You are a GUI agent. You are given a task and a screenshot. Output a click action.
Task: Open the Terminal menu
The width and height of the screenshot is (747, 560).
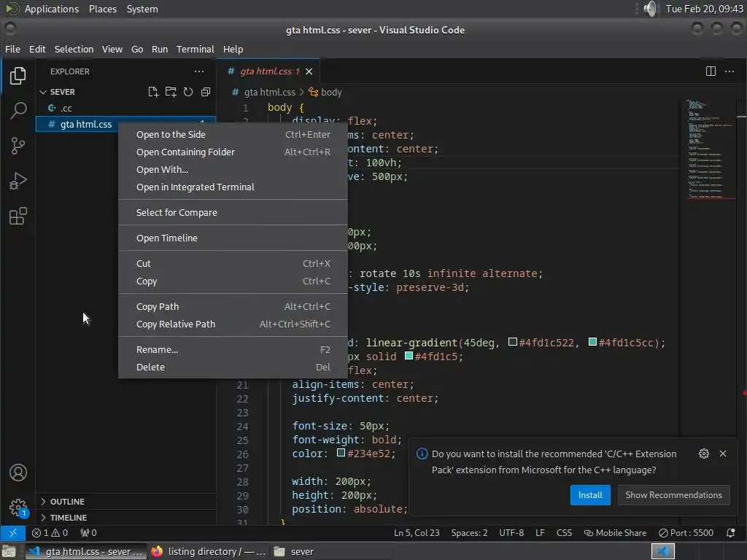tap(195, 49)
